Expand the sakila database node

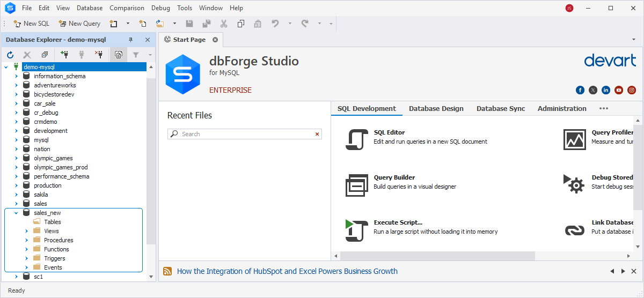pyautogui.click(x=16, y=195)
